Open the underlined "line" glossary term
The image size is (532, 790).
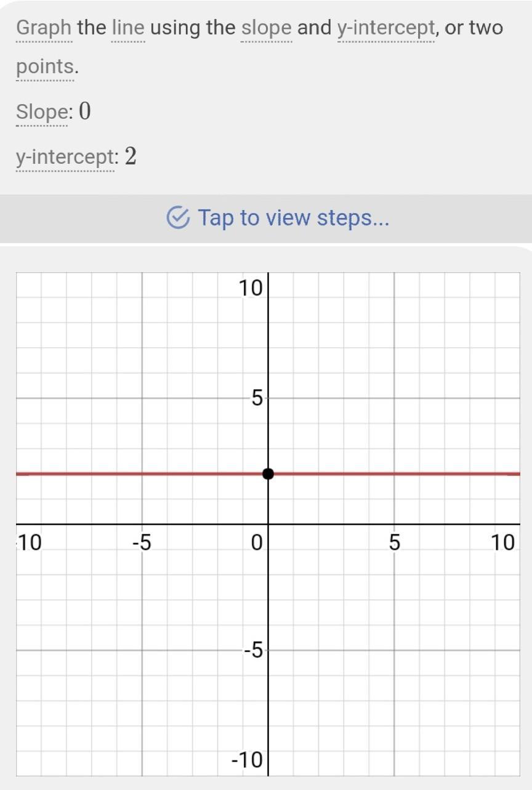(x=128, y=28)
